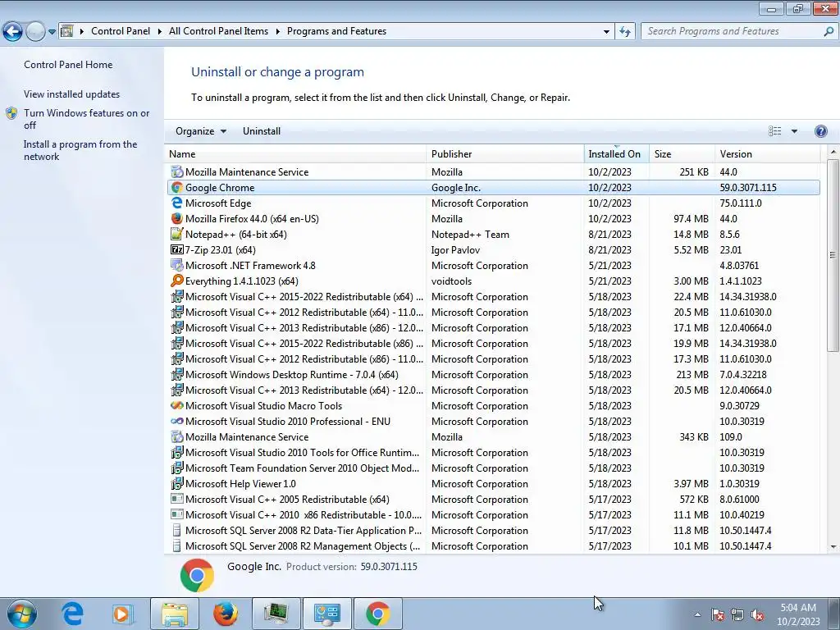This screenshot has height=630, width=840.
Task: Open the Organize menu
Action: click(x=201, y=131)
